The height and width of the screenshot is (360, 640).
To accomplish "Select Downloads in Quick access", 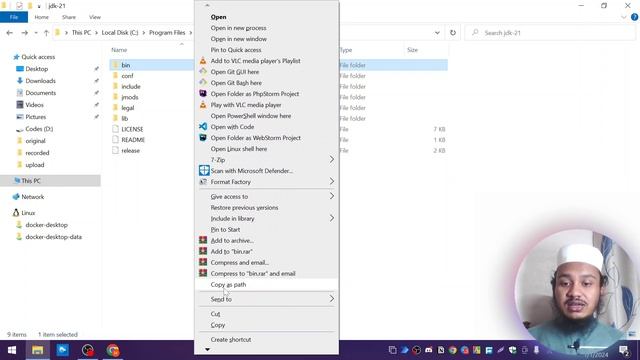I will tap(40, 81).
